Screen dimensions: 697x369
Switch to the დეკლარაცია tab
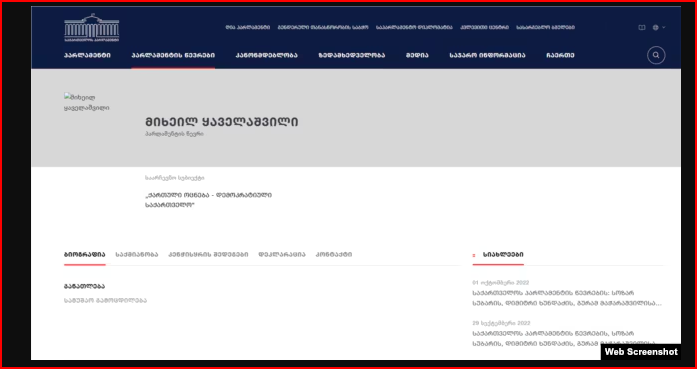pos(282,255)
